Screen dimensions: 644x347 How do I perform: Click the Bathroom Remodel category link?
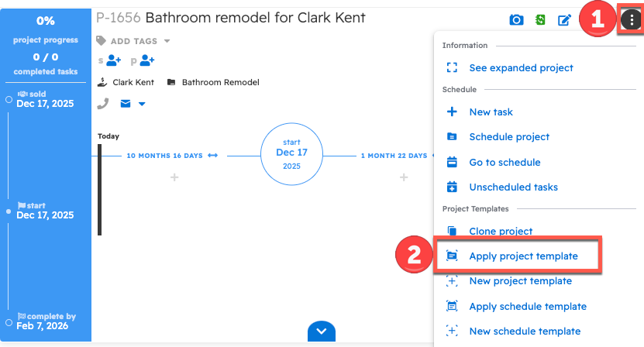tap(220, 82)
